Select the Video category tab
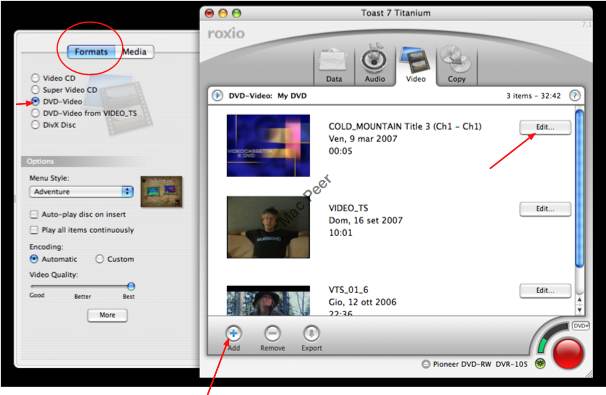The width and height of the screenshot is (606, 395). pyautogui.click(x=415, y=65)
